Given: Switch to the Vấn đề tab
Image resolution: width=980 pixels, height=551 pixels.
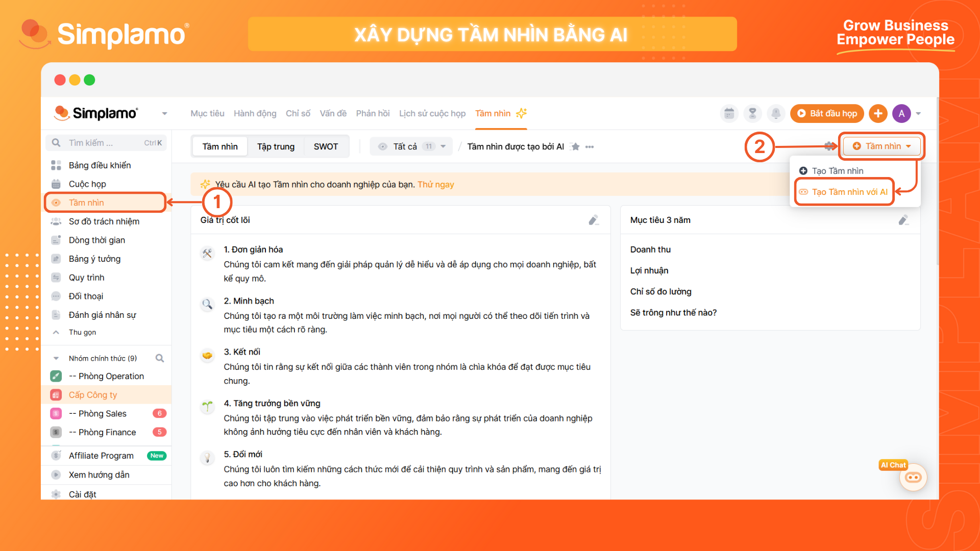Looking at the screenshot, I should [x=333, y=113].
